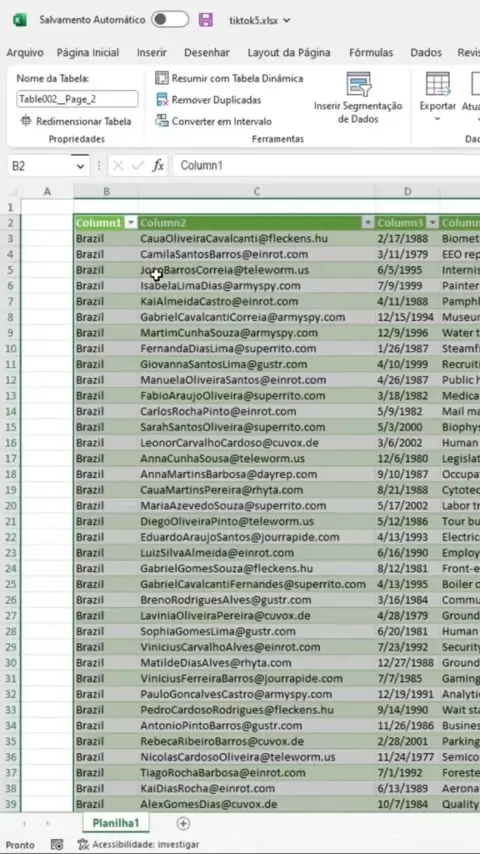Click the add new sheet plus icon
480x854 pixels.
(x=184, y=824)
